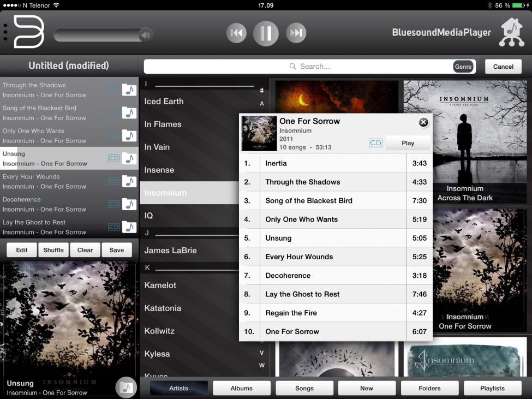Select the artist IQ

pos(189,216)
